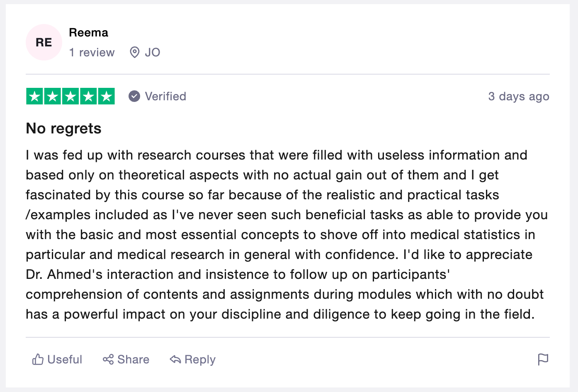Click the RE profile avatar
578x392 pixels.
[44, 42]
